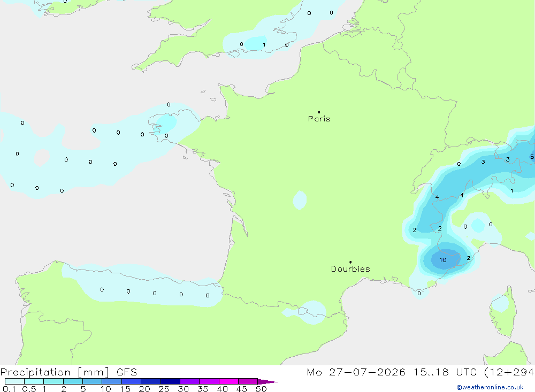
Task: Click the Paris city label
Action: coord(319,119)
